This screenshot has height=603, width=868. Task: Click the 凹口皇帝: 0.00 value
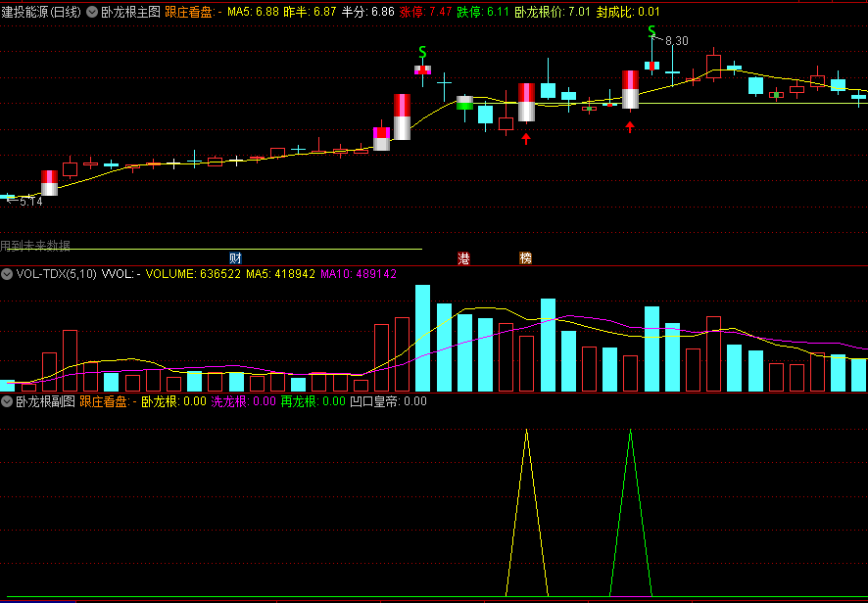(389, 401)
